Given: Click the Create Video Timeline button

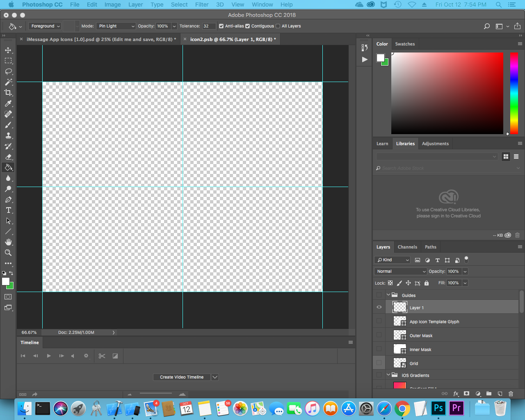Looking at the screenshot, I should (x=182, y=377).
